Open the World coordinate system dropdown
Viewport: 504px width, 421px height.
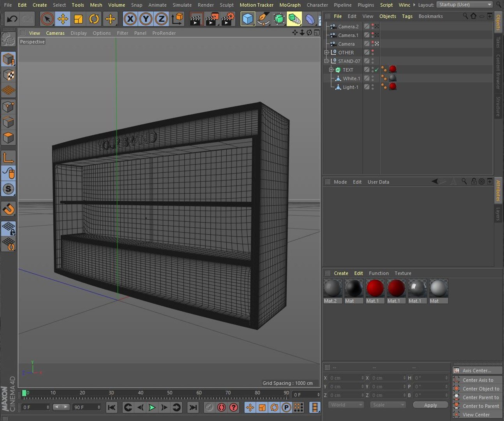click(346, 405)
